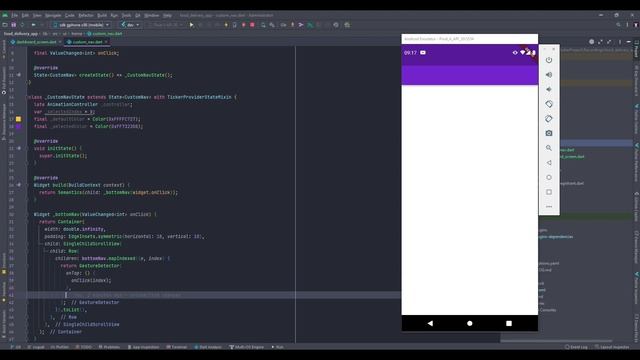This screenshot has width=640, height=360.
Task: Click emulator toolbar Home circle
Action: (x=549, y=178)
